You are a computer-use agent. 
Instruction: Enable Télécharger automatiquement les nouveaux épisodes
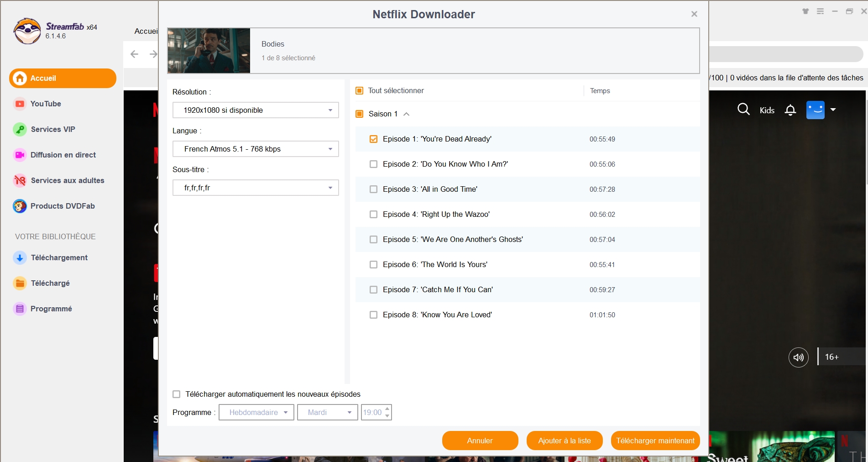(176, 394)
